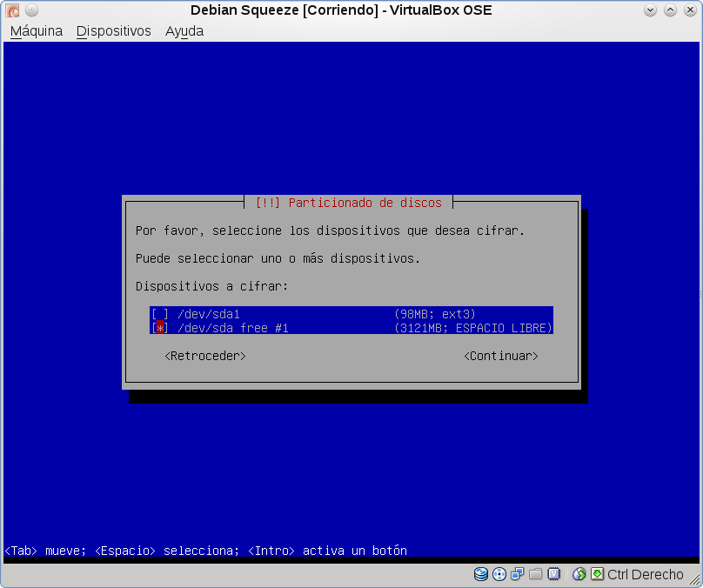Click the VirtualBox window menu icon
Image resolution: width=703 pixels, height=588 pixels.
click(x=12, y=10)
